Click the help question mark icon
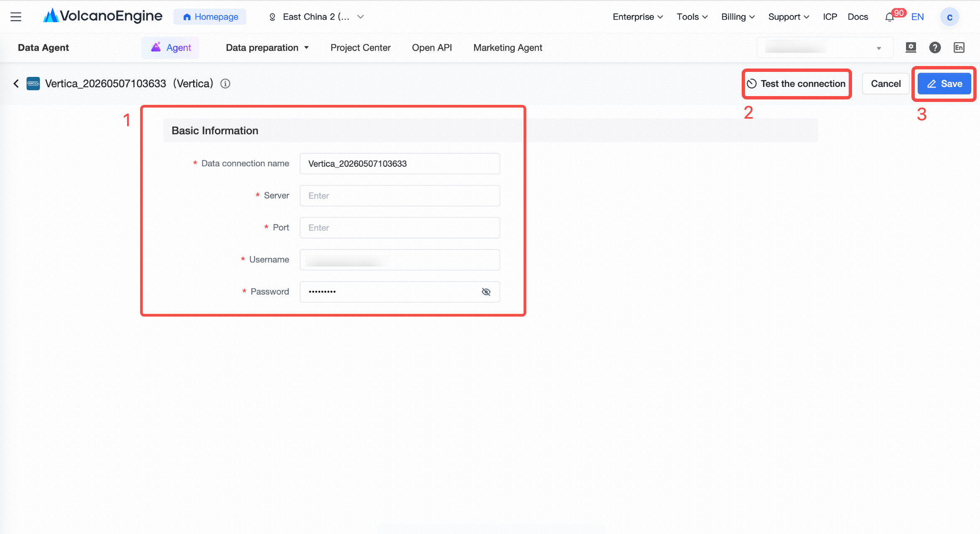The width and height of the screenshot is (980, 534). coord(935,48)
